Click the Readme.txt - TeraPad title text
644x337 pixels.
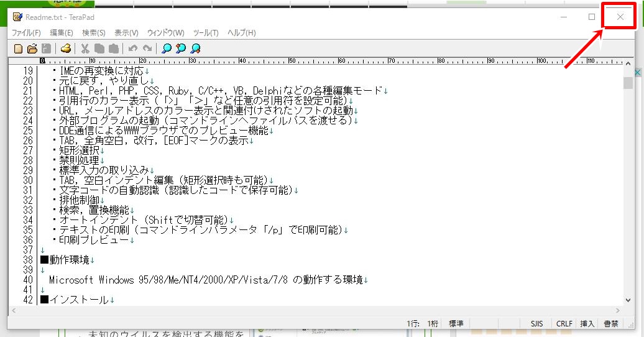point(60,17)
